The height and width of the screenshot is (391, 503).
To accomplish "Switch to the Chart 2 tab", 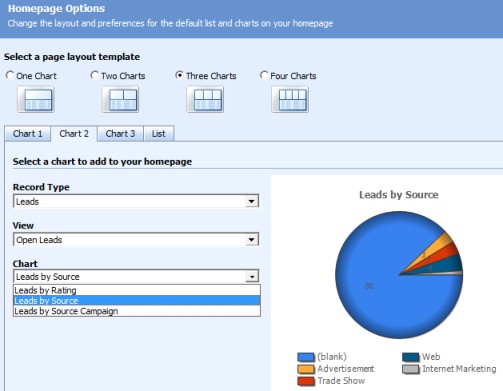I will (x=74, y=134).
